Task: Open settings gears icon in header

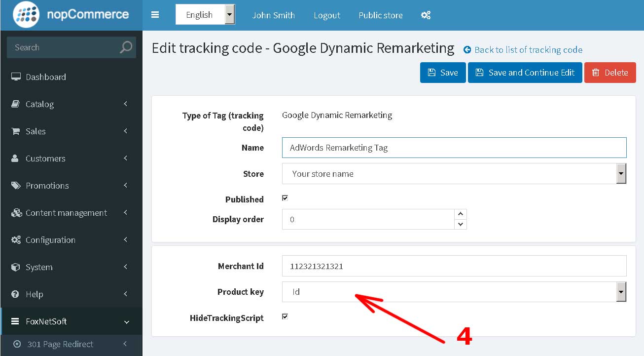Action: pos(426,15)
